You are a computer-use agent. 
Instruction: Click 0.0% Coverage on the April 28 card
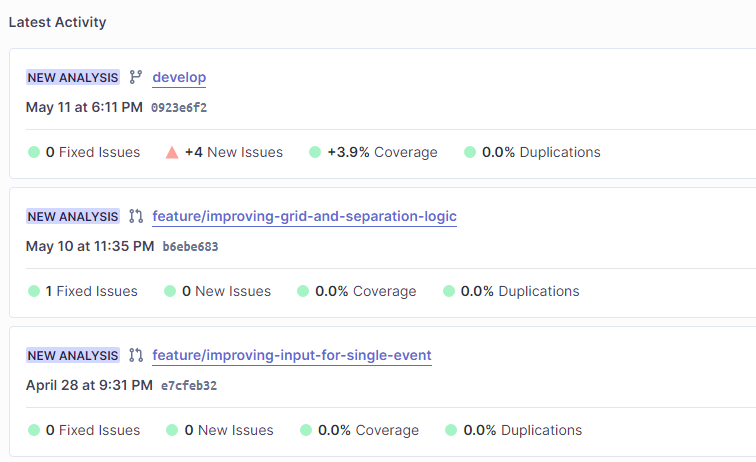[x=368, y=430]
